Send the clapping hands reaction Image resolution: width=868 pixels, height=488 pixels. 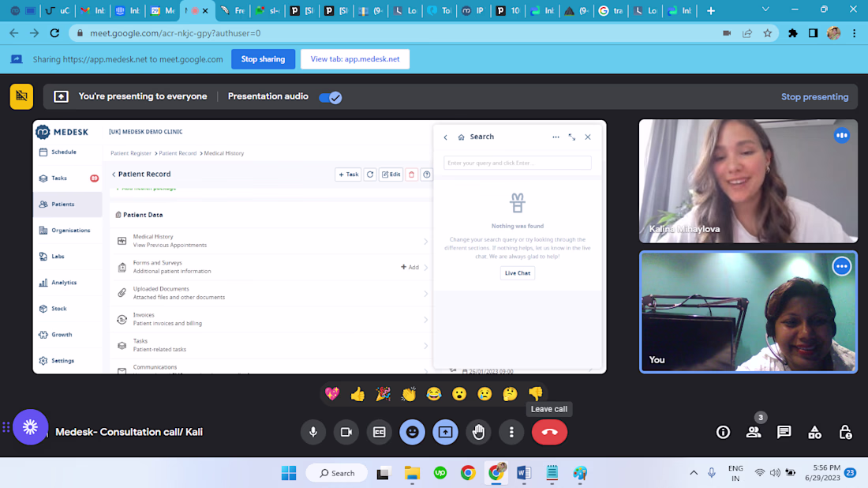click(x=409, y=394)
